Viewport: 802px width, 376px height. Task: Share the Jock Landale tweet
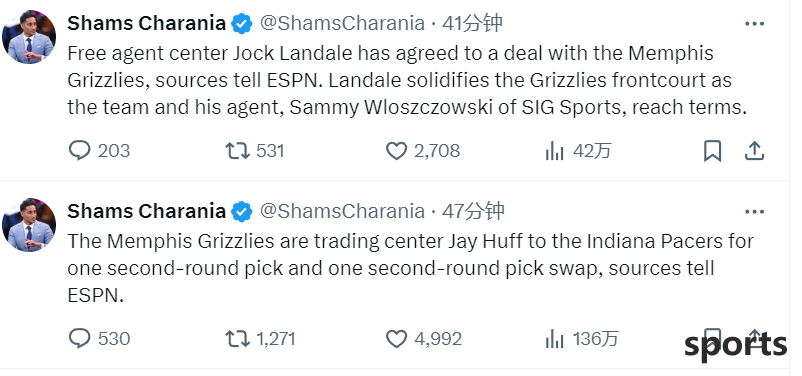(x=754, y=151)
